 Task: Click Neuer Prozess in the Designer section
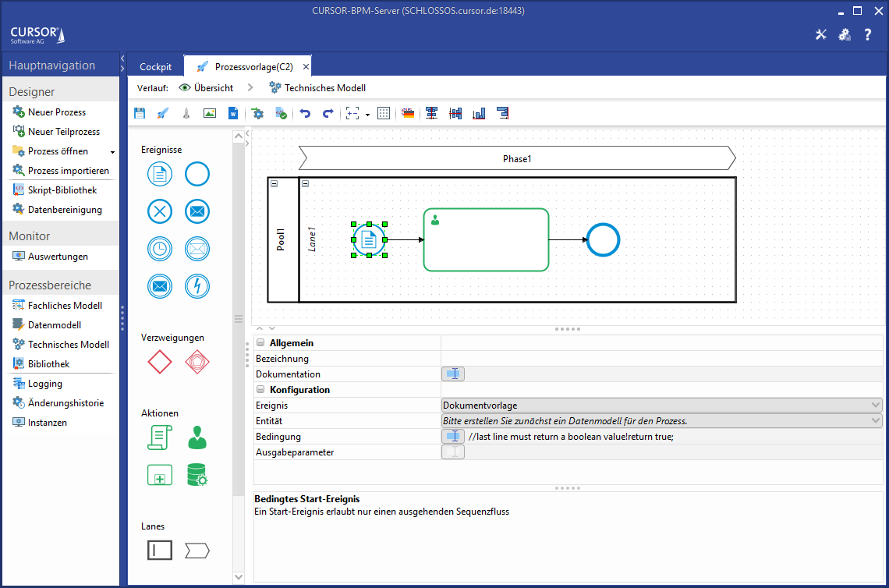pyautogui.click(x=56, y=112)
